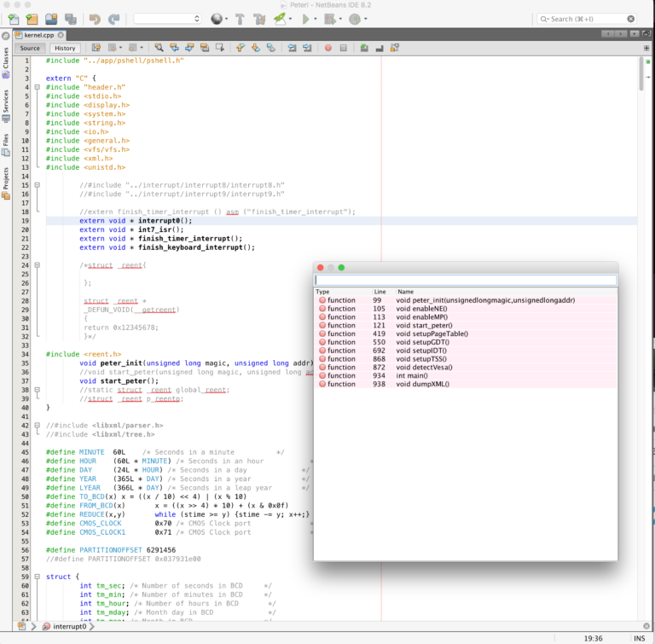
Task: Switch editor to Source view
Action: [x=30, y=48]
